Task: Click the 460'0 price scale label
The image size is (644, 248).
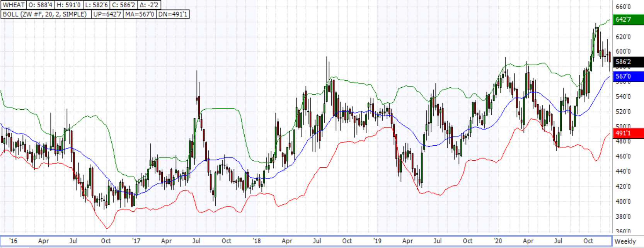Action: (x=623, y=156)
